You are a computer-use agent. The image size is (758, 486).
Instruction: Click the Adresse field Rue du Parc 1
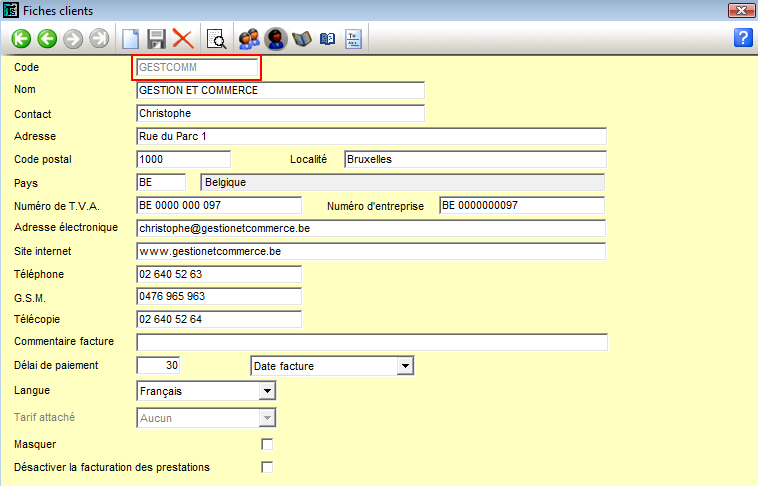[x=371, y=136]
